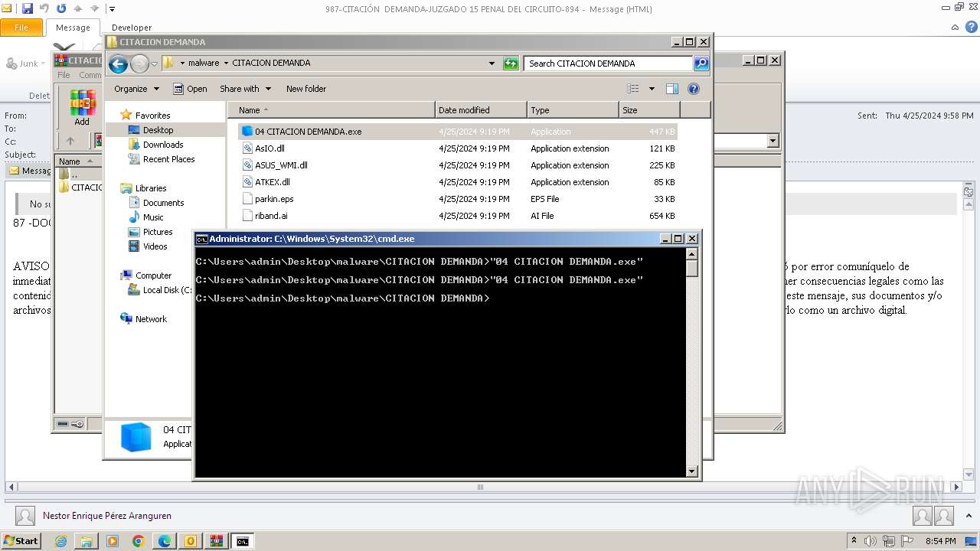This screenshot has width=980, height=551.
Task: Click the CITACION DEMANDA breadcrumb
Action: pos(271,64)
